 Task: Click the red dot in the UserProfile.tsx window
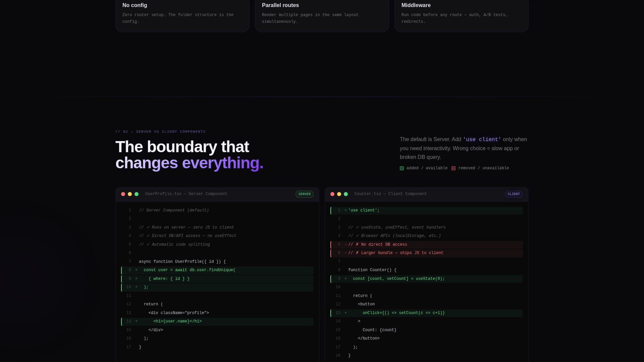[x=123, y=194]
